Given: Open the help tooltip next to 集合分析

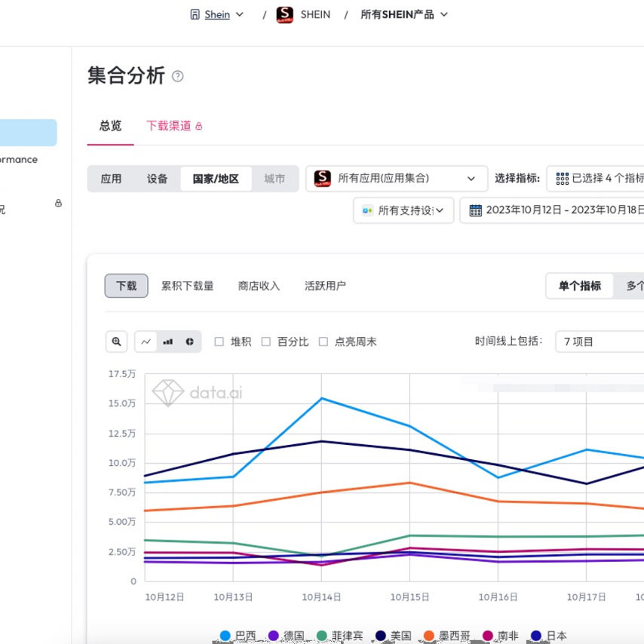Looking at the screenshot, I should pos(177,75).
